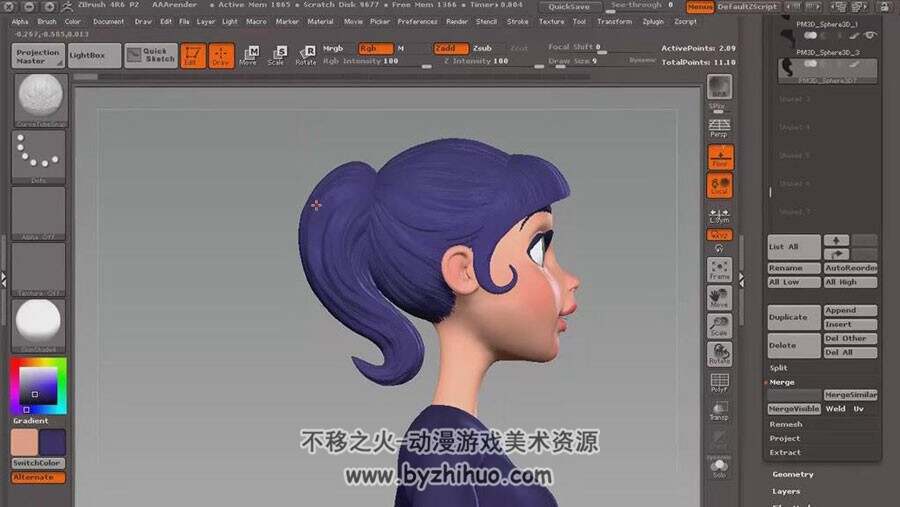Select the Move transform tool in top shelf
The height and width of the screenshot is (507, 900).
click(x=249, y=56)
